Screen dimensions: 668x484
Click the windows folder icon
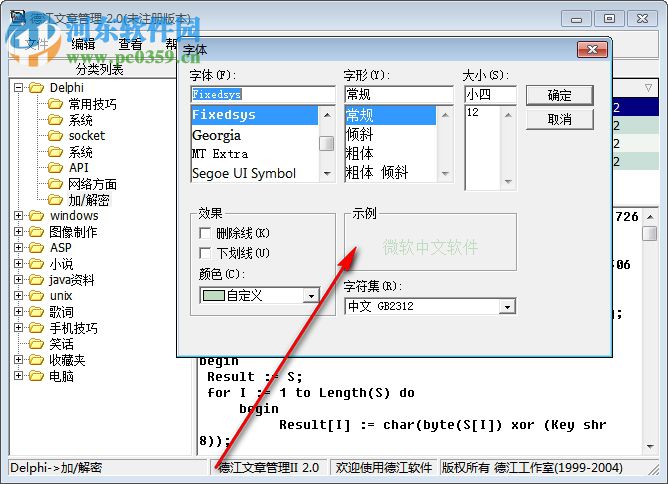37,216
